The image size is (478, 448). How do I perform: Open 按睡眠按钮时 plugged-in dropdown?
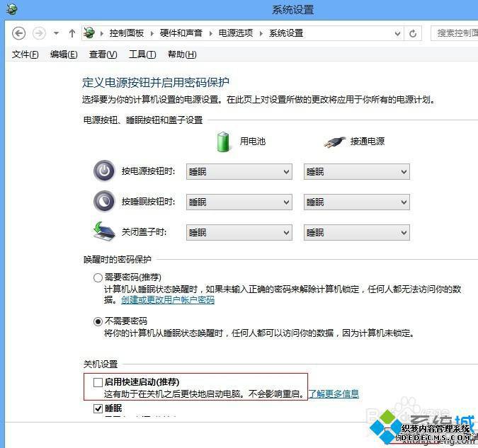357,202
